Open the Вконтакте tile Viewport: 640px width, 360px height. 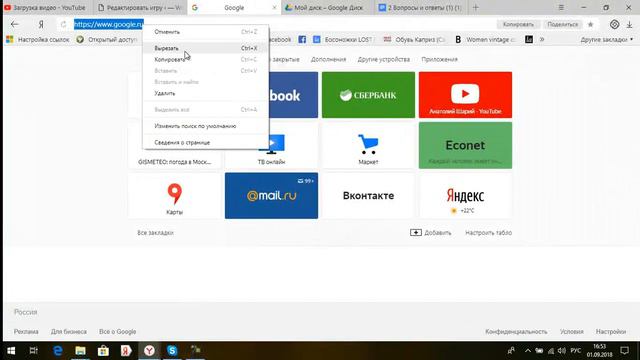[368, 196]
